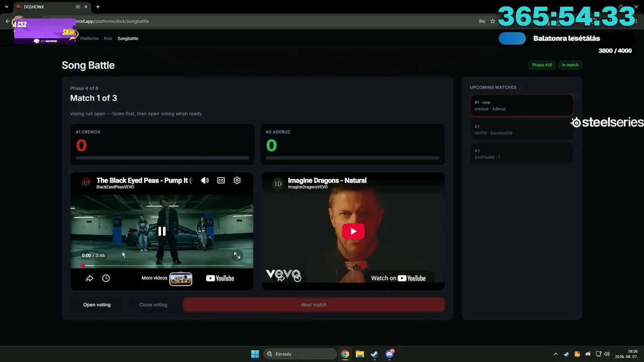Bookmark this page with star icon
The width and height of the screenshot is (644, 362).
click(493, 21)
